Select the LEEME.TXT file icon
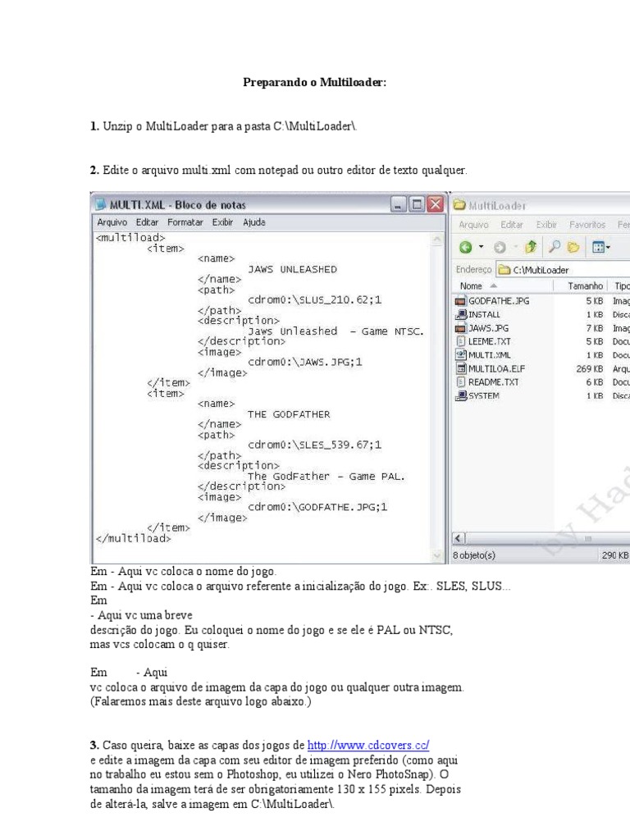This screenshot has width=630, height=840. pos(460,341)
